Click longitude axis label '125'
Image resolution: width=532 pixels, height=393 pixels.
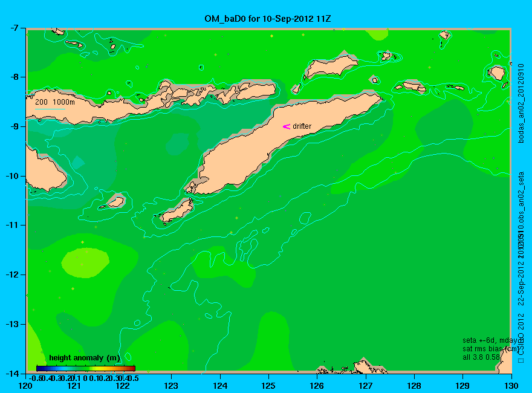(268, 386)
